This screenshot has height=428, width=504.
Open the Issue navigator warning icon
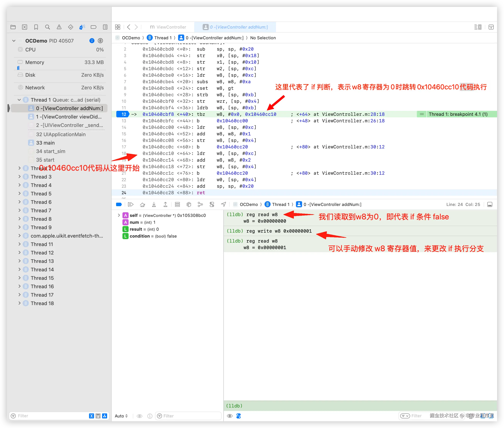coord(59,27)
